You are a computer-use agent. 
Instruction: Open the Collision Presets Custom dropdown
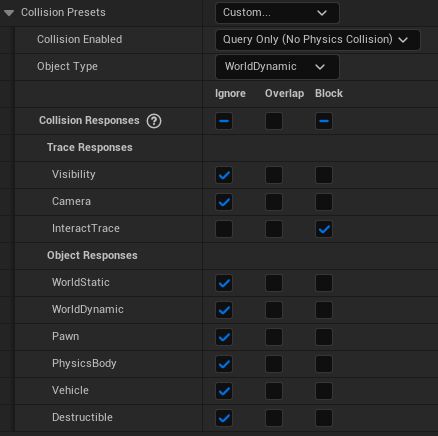277,13
